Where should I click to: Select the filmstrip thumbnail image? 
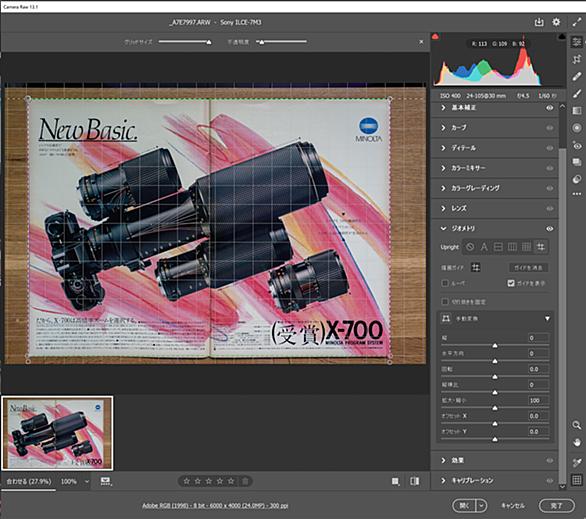[57, 433]
